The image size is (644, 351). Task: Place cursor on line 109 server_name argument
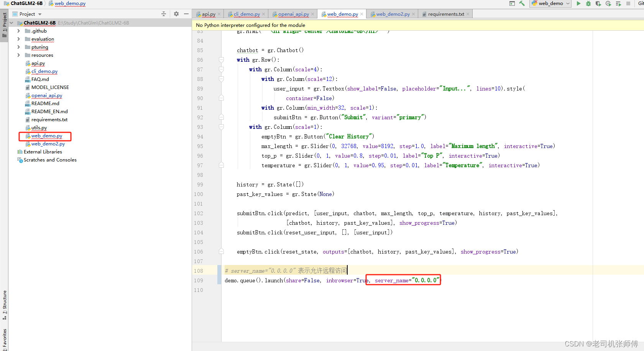[407, 280]
